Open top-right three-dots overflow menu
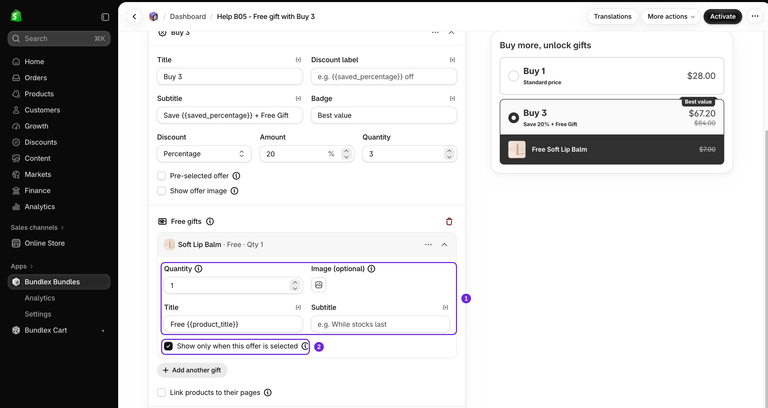This screenshot has height=408, width=768. [755, 17]
